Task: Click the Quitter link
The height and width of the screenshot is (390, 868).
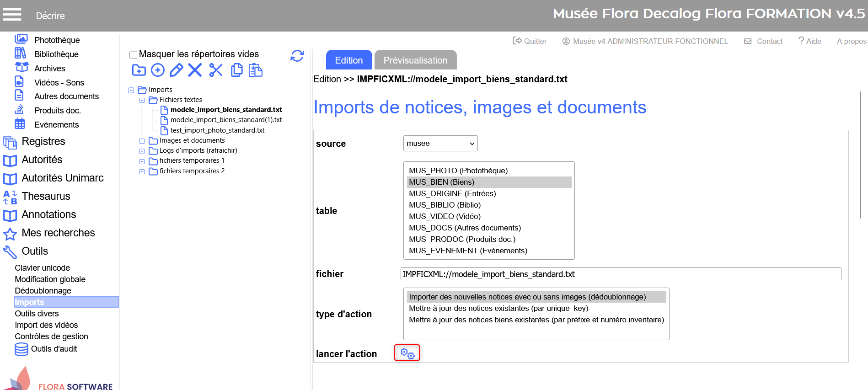Action: click(x=530, y=41)
